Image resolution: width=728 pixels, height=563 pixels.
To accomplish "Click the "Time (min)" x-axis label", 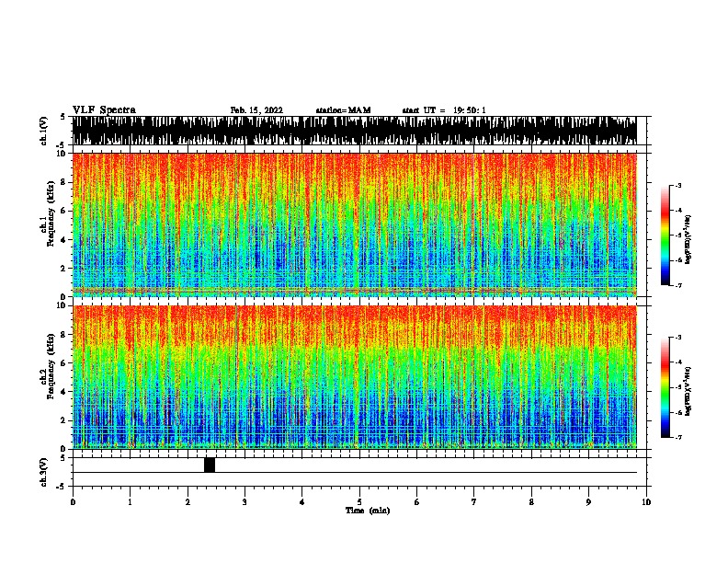I will pos(368,511).
